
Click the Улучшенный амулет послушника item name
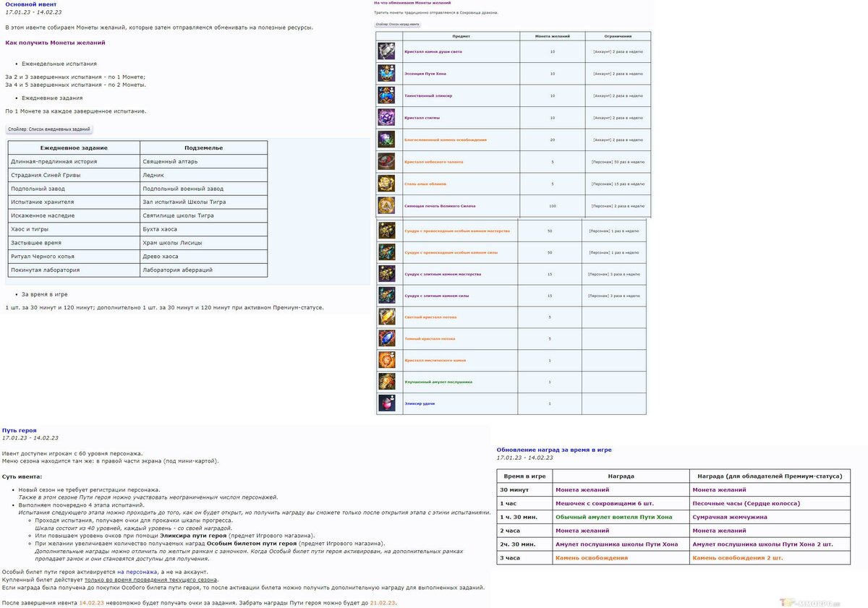438,382
